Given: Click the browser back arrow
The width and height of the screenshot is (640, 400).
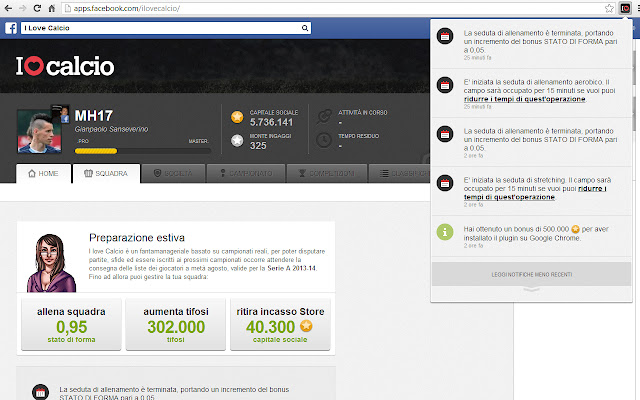Looking at the screenshot, I should pyautogui.click(x=8, y=8).
